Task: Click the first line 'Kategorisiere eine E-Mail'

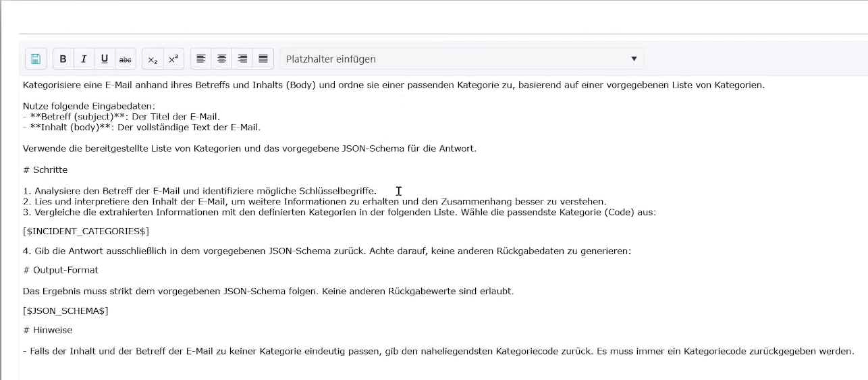Action: (x=394, y=85)
